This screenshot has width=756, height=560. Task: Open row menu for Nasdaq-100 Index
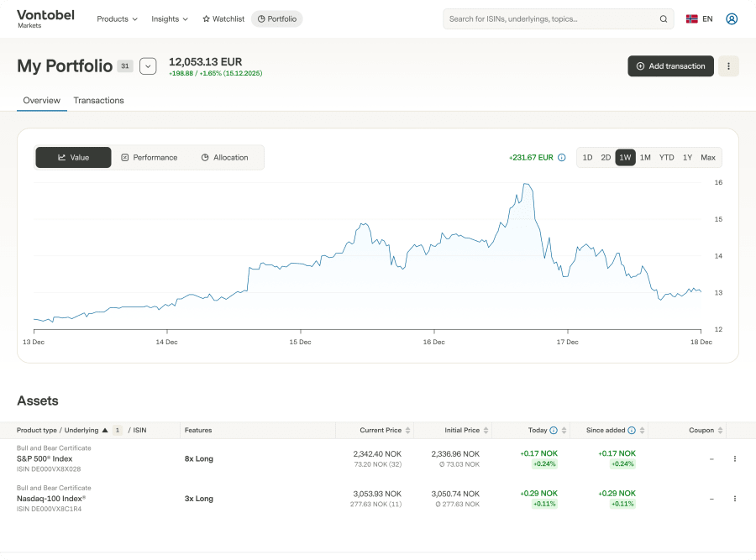click(x=735, y=499)
